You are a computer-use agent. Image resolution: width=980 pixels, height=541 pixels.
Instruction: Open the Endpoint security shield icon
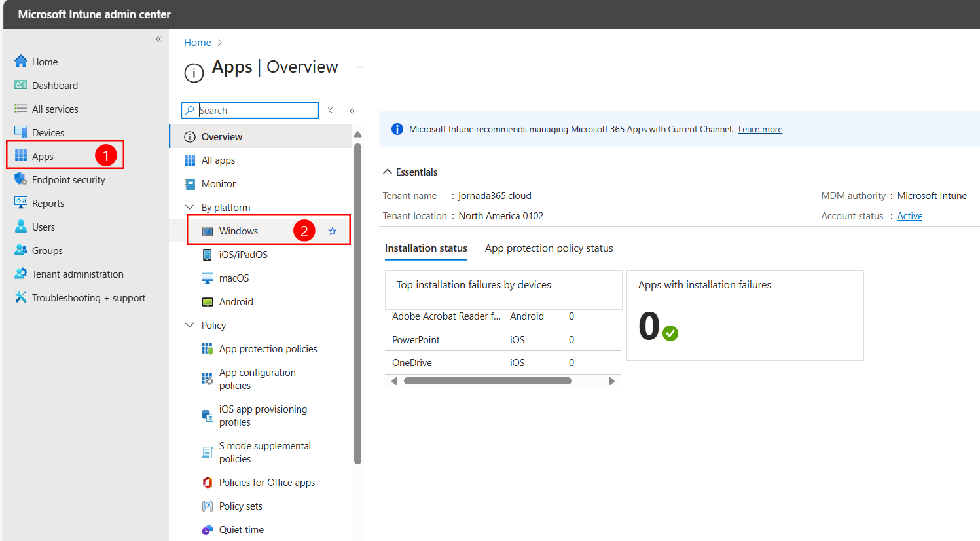[21, 179]
